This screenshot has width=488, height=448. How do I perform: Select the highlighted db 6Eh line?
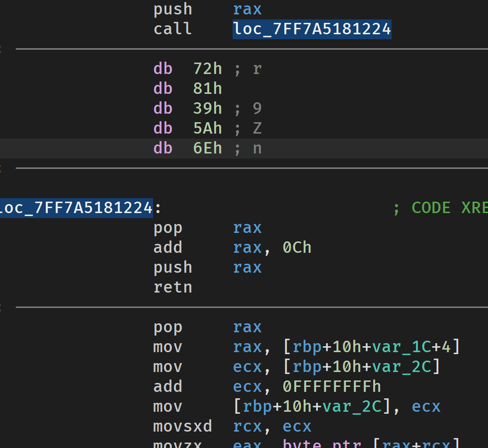tap(207, 149)
